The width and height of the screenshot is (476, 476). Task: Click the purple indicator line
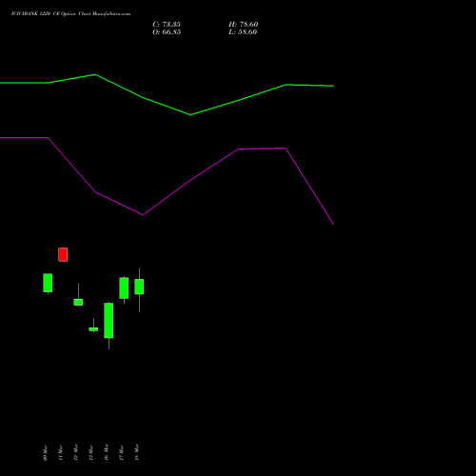pos(143,214)
